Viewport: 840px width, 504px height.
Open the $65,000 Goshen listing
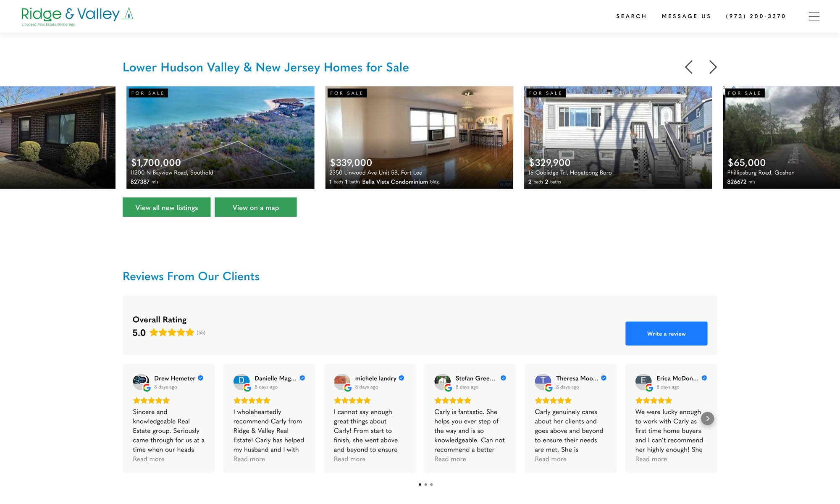coord(781,137)
